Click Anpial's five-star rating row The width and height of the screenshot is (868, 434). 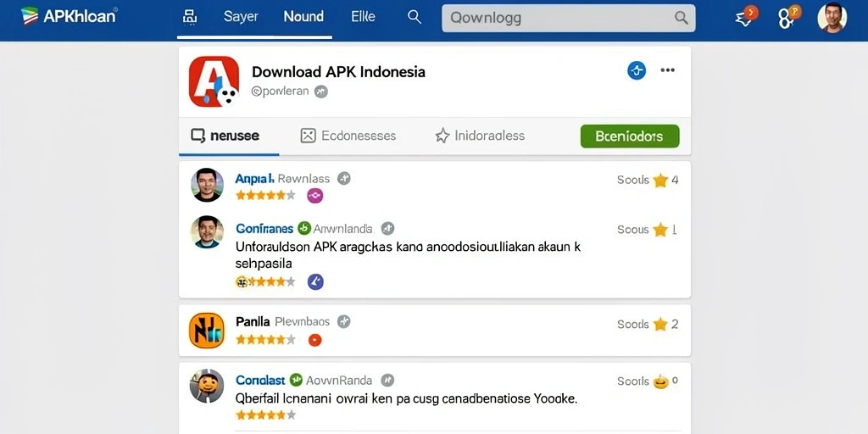[265, 195]
